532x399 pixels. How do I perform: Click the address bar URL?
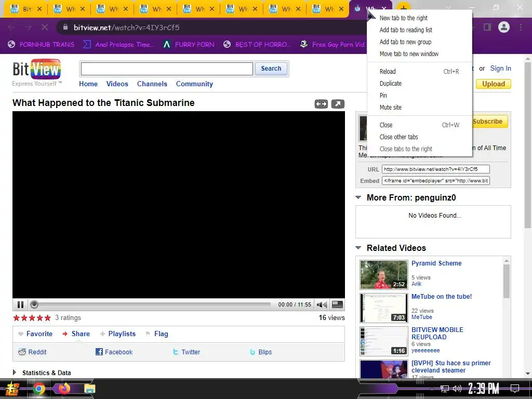(127, 28)
